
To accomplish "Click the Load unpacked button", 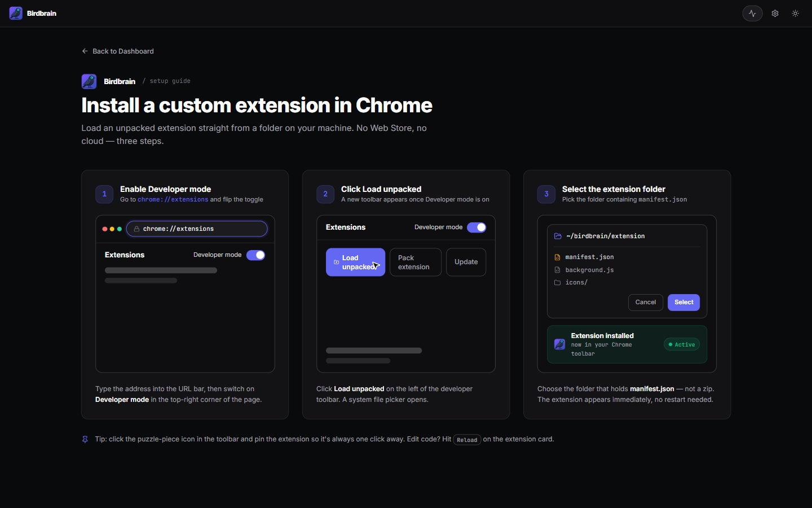I will pos(355,262).
